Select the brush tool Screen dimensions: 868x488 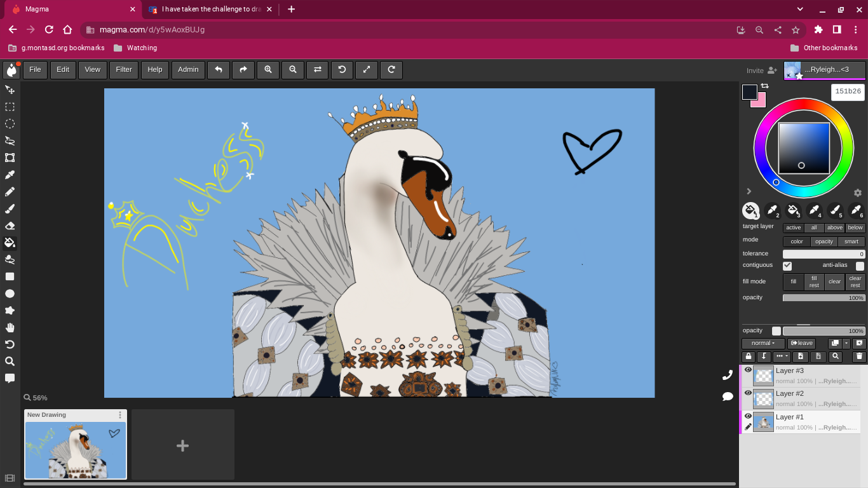[10, 208]
